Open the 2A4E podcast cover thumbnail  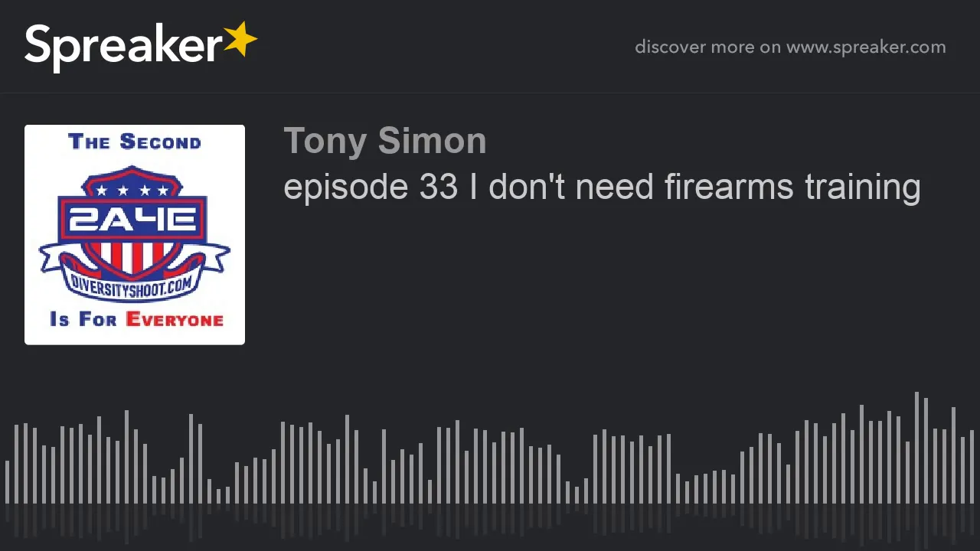135,235
